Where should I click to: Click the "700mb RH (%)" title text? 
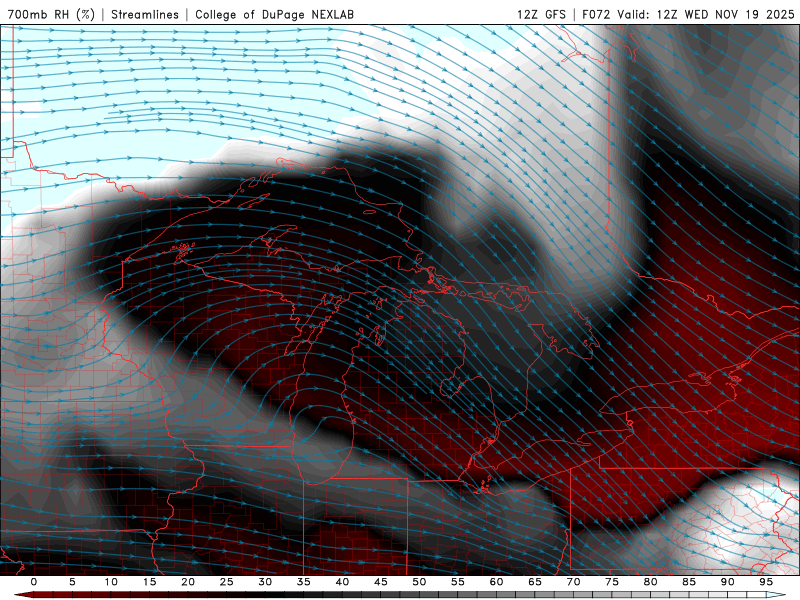(51, 14)
